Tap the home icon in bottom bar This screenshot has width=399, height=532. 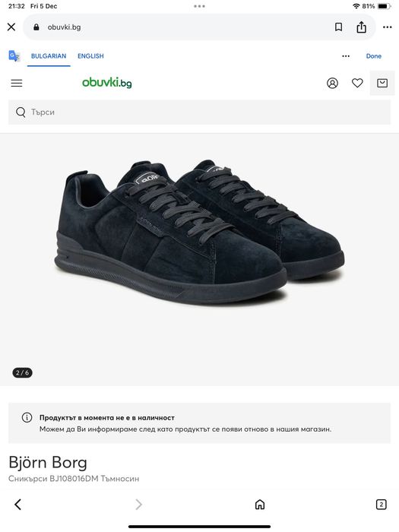tap(260, 505)
